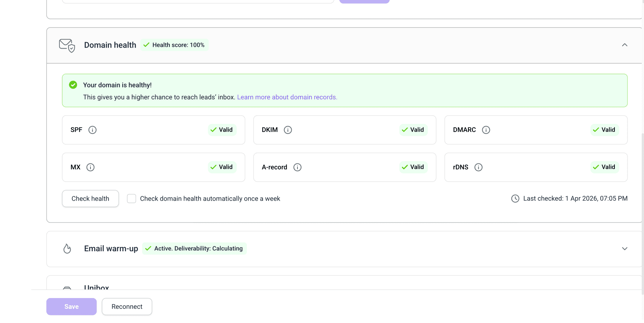Click the MX info icon
Screen dimensions: 644x323
coord(90,167)
